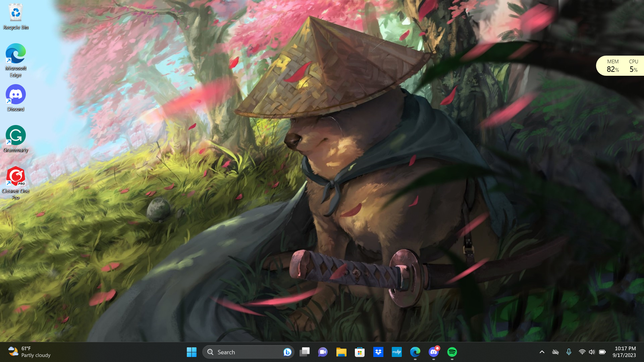Click the OneDrive cloud tray icon
Image resolution: width=644 pixels, height=362 pixels.
(555, 352)
